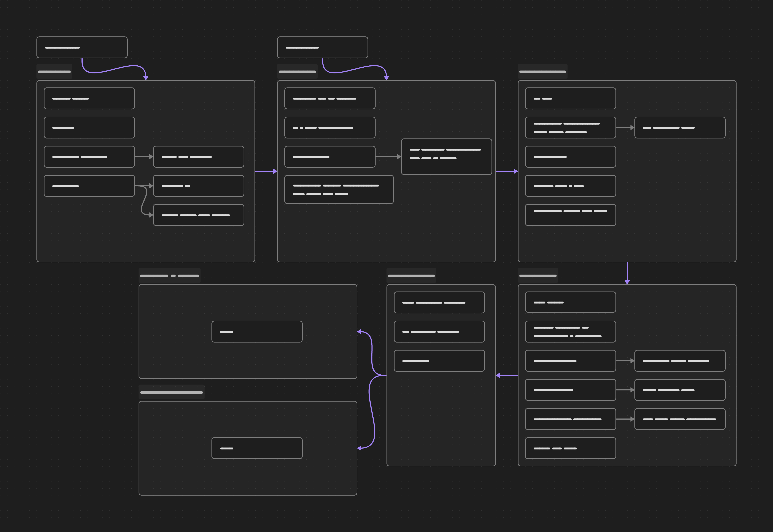This screenshot has height=532, width=773.
Task: Select the third node in the narrow bottom-middle group
Action: [x=439, y=361]
